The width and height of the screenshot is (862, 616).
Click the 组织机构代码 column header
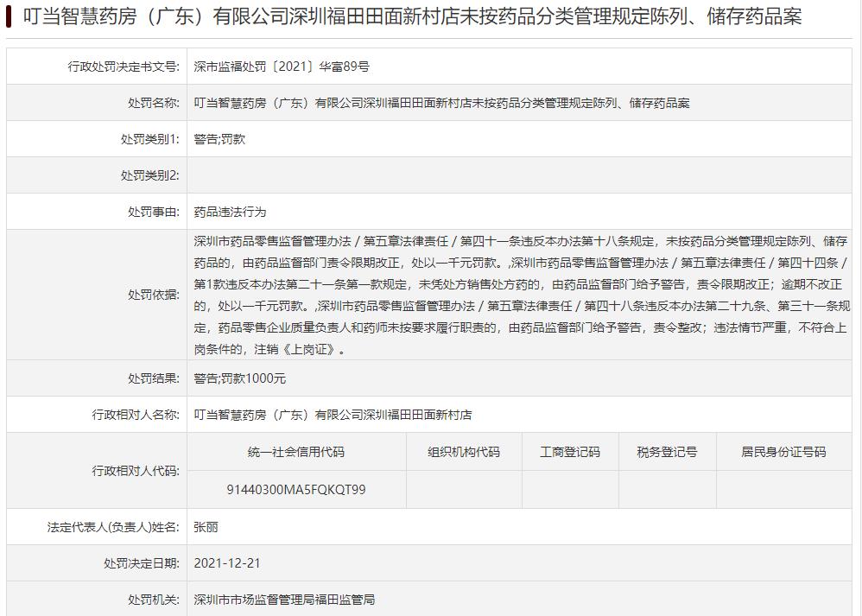click(464, 452)
